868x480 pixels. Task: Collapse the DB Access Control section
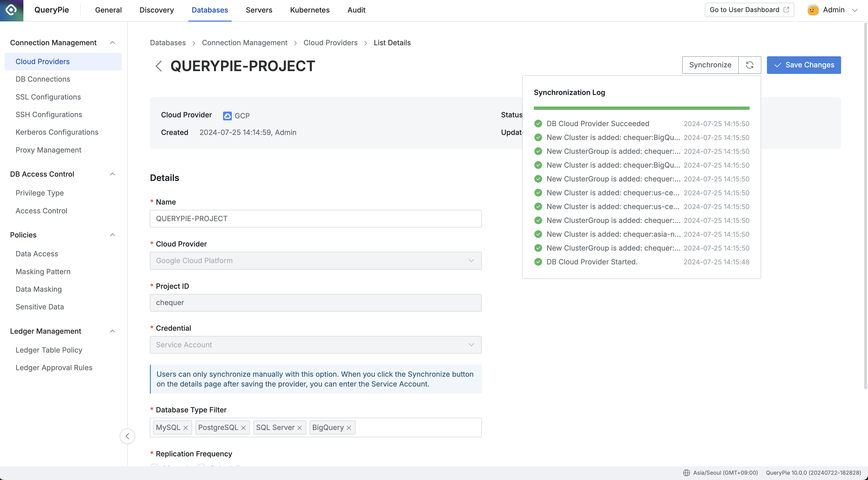pyautogui.click(x=113, y=174)
